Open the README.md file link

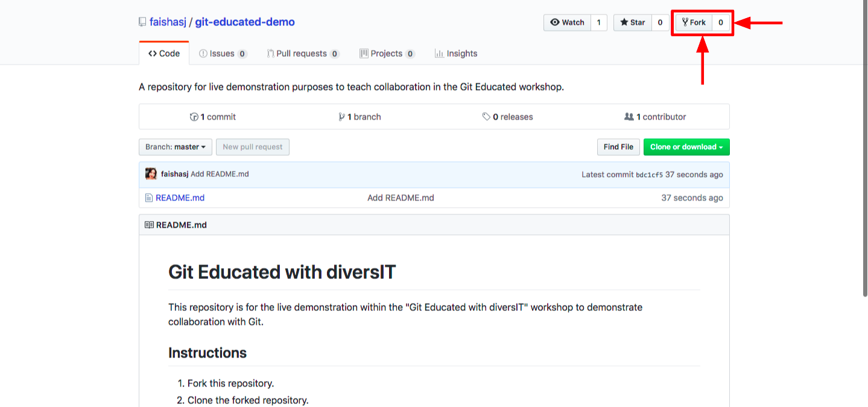(x=180, y=197)
